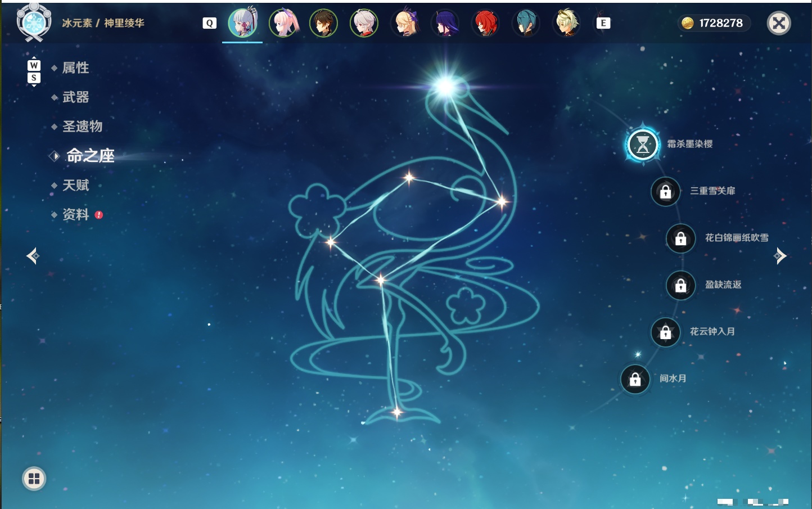Switch to the teal-haired character portrait
The height and width of the screenshot is (509, 812).
(x=526, y=23)
